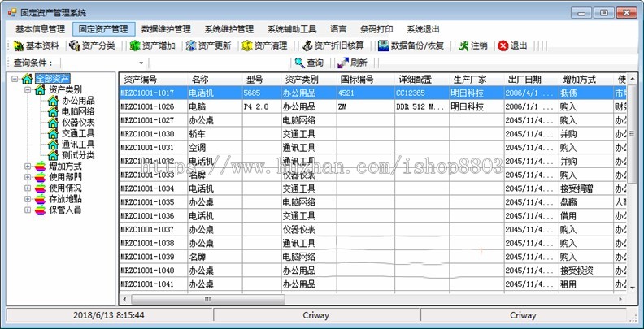
Task: Open the 基本信息管理 menu
Action: pos(41,29)
